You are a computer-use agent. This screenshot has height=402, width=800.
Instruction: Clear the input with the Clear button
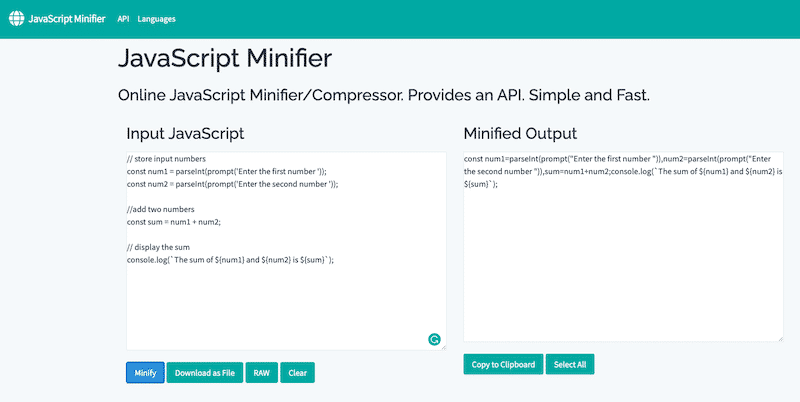pyautogui.click(x=297, y=372)
